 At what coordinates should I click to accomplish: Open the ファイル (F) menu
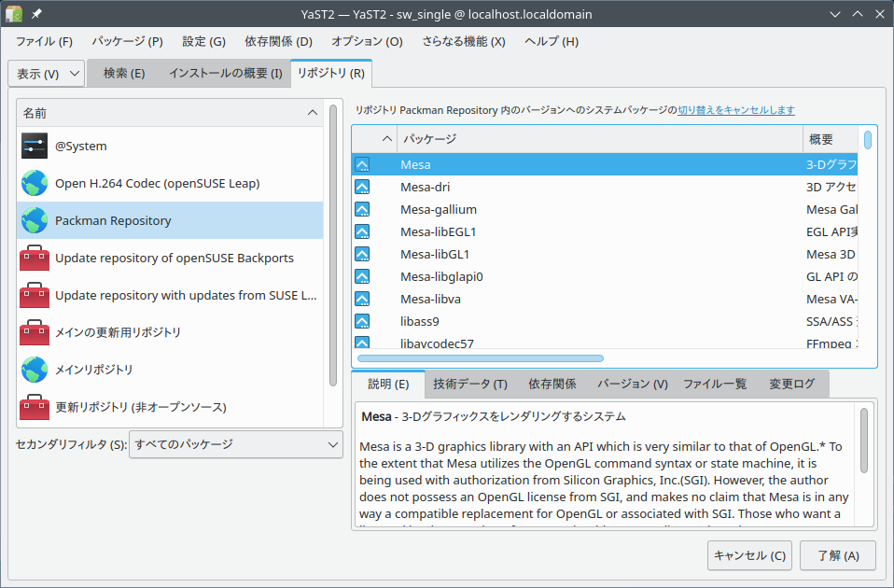pyautogui.click(x=45, y=42)
